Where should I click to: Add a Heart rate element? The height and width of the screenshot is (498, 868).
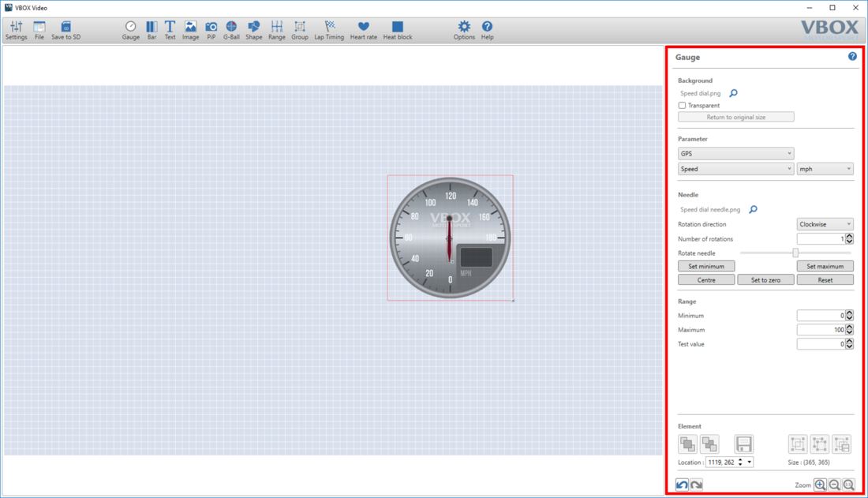(x=364, y=30)
